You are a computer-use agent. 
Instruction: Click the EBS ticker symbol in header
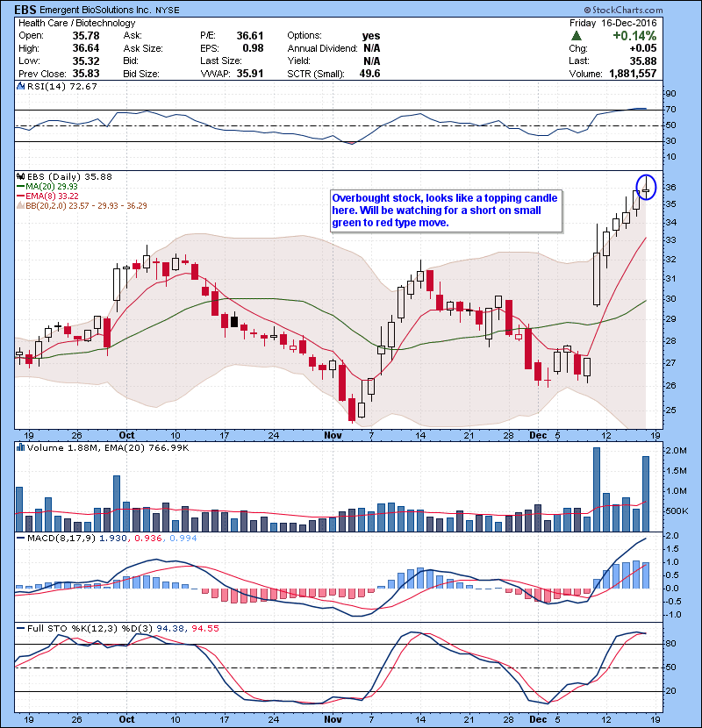coord(25,10)
